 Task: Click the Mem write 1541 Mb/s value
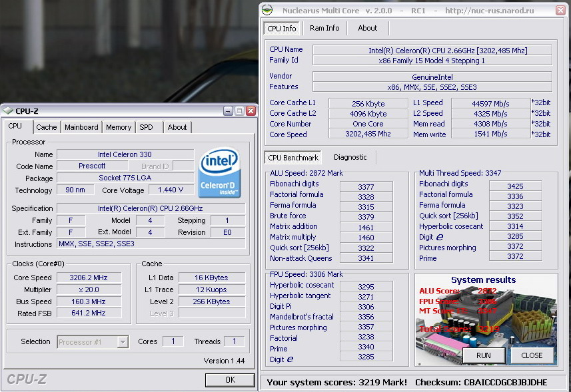coord(490,134)
